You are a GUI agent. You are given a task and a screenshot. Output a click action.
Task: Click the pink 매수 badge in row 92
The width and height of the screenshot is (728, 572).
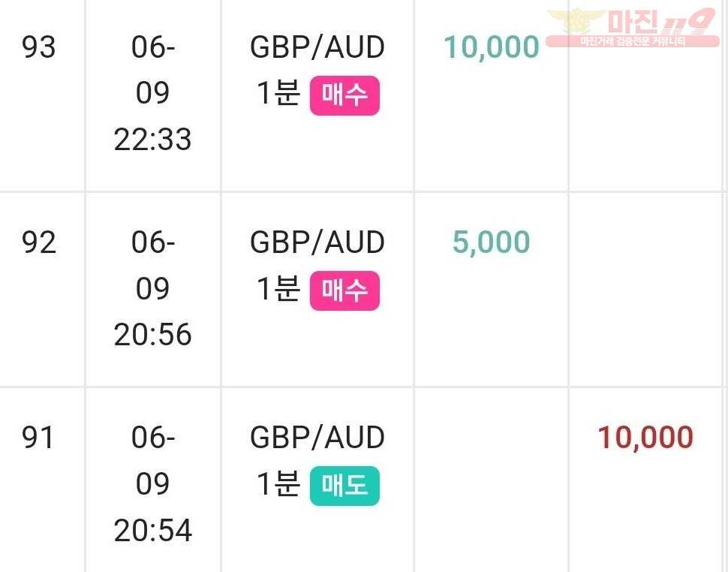click(344, 291)
